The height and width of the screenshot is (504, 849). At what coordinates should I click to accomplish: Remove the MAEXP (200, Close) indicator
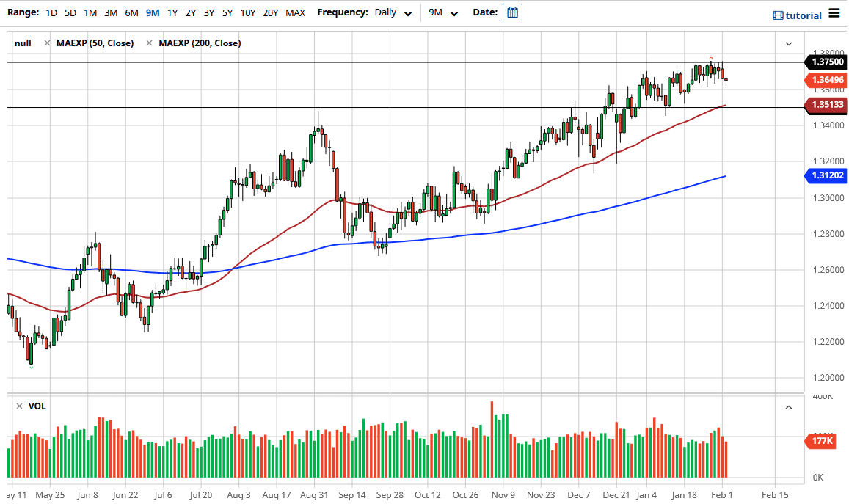pos(150,43)
